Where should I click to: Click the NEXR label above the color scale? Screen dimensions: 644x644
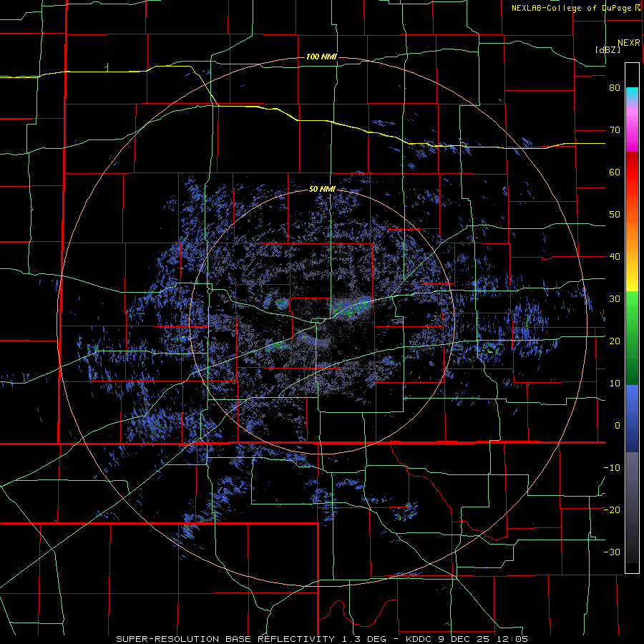point(628,43)
